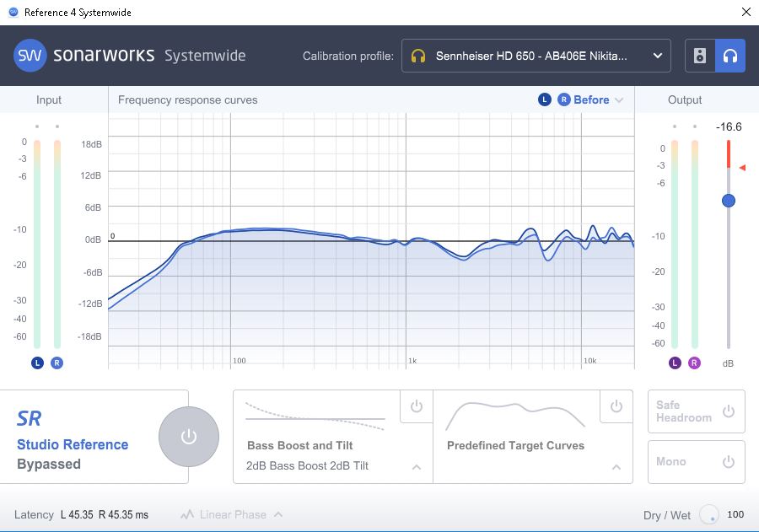Switch to headphone output mode icon
This screenshot has width=759, height=532.
[730, 56]
